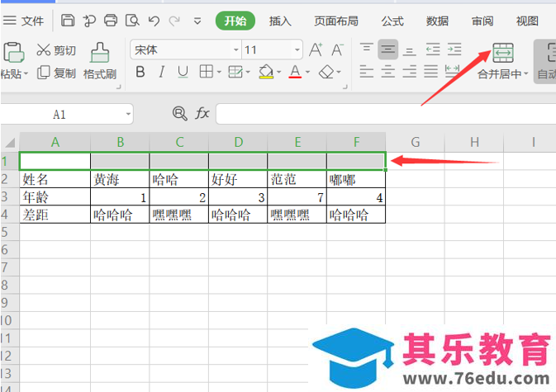Click the increase indent icon
This screenshot has height=392, width=556.
click(x=454, y=49)
